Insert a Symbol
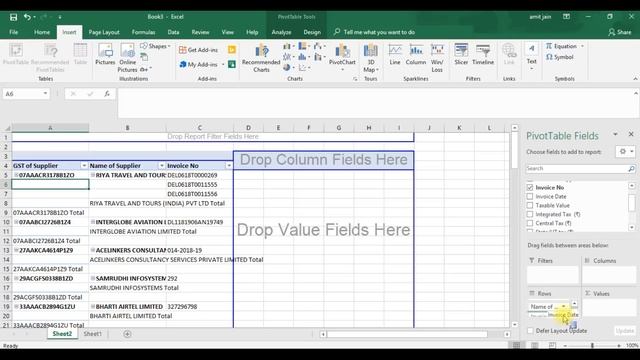The image size is (640, 360). point(560,57)
